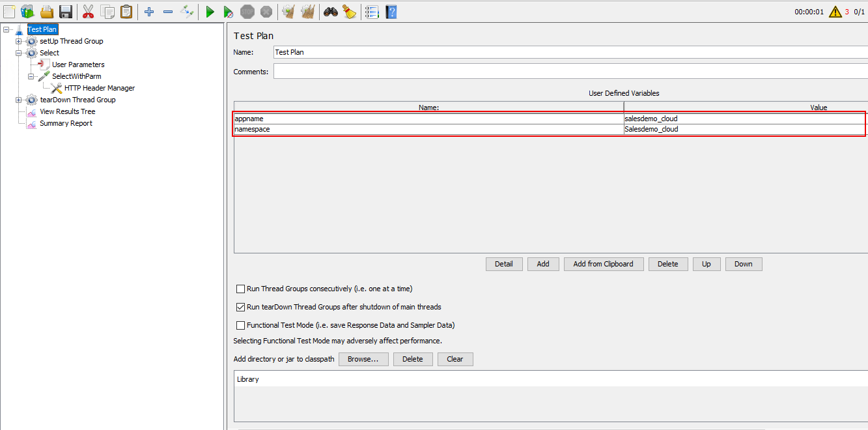Click the green Start test button
The width and height of the screenshot is (868, 430).
(x=210, y=12)
